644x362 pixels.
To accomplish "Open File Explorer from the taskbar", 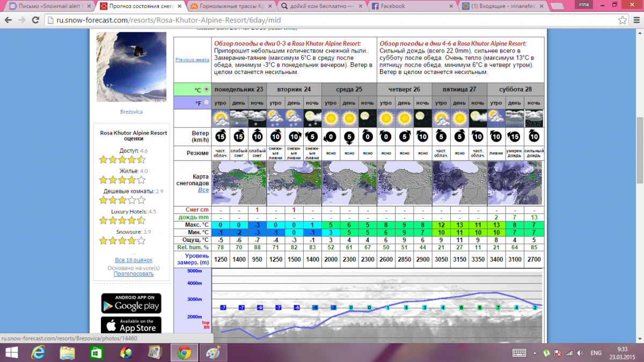I will point(68,352).
